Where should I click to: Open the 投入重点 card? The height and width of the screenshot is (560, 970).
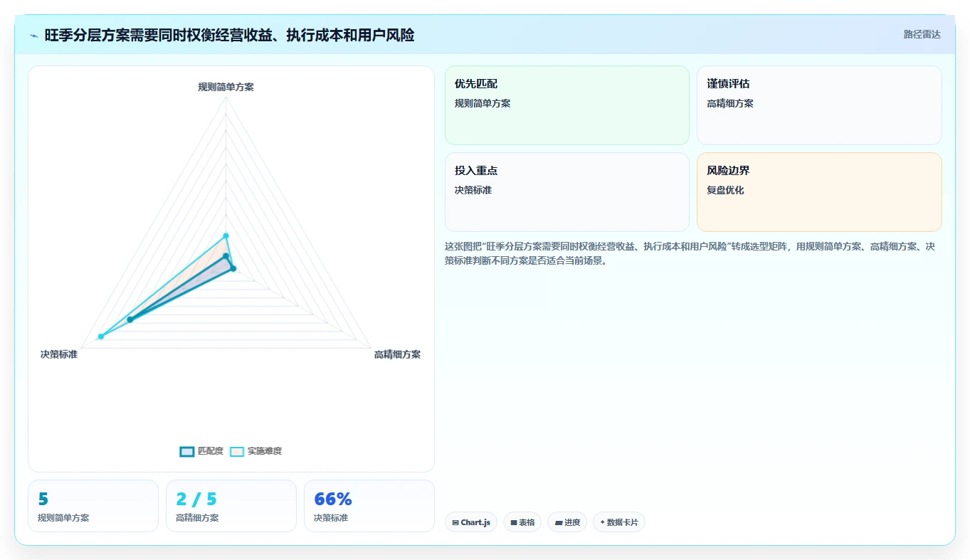coord(566,192)
